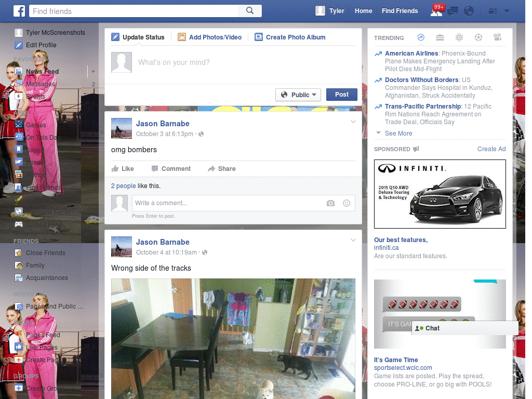Screen dimensions: 532x399
Task: Open friend requests icon with 99+ badge
Action: point(436,11)
